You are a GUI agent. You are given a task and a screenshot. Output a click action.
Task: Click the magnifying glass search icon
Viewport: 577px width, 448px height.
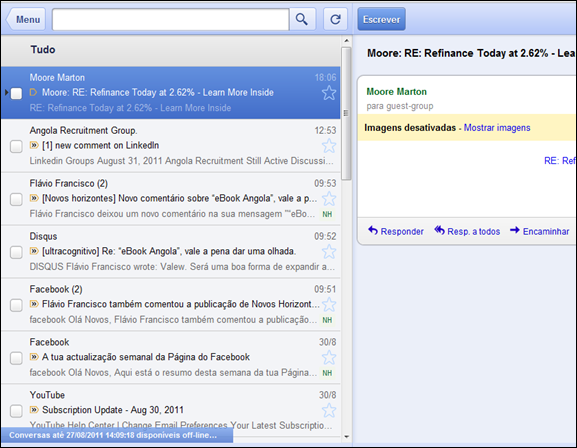pos(302,19)
